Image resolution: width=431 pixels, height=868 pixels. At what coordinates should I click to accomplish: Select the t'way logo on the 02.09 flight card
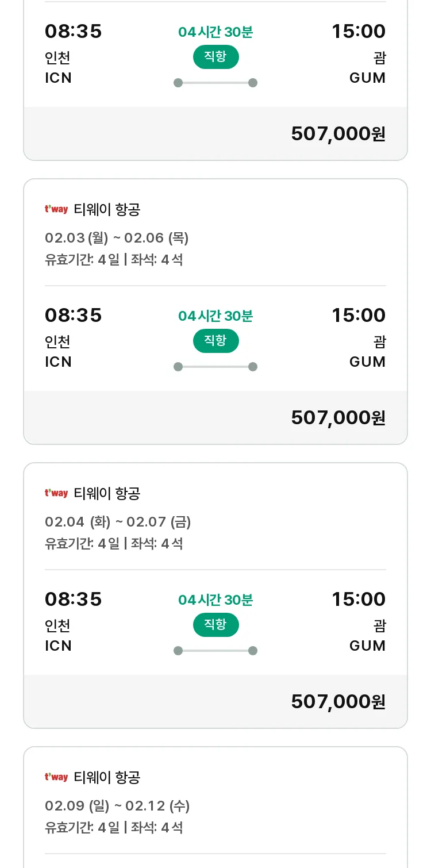56,778
